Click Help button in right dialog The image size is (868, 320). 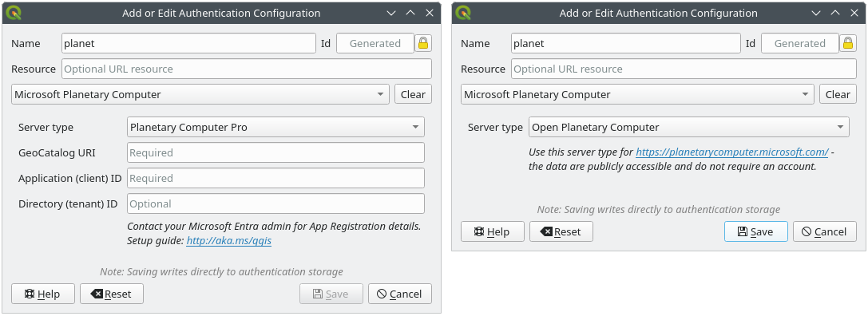pos(492,231)
